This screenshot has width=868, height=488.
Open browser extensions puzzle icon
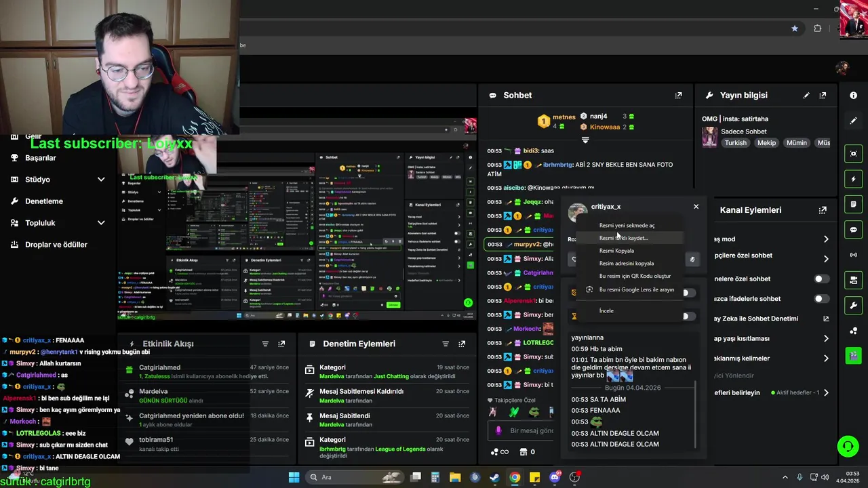coord(817,28)
